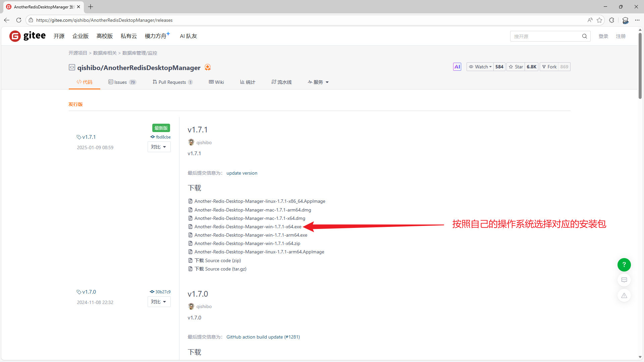Close the AnotherRedisDesktopManager tab
The height and width of the screenshot is (362, 644).
(78, 7)
